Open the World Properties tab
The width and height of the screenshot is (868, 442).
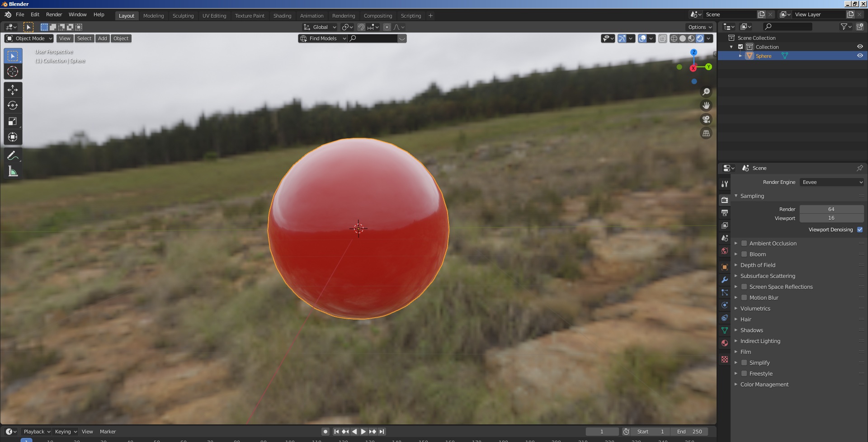point(725,251)
